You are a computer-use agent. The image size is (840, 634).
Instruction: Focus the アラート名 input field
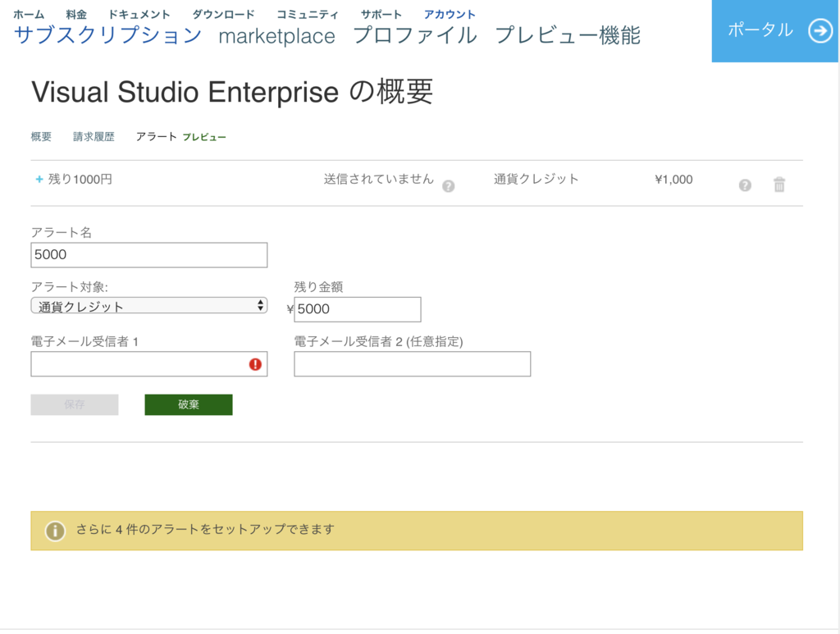pos(149,255)
